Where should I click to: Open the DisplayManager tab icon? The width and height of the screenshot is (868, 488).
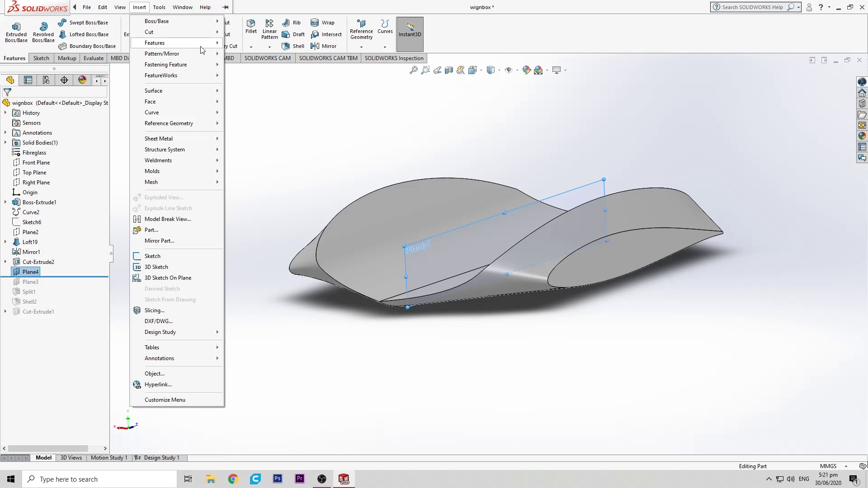tap(82, 80)
